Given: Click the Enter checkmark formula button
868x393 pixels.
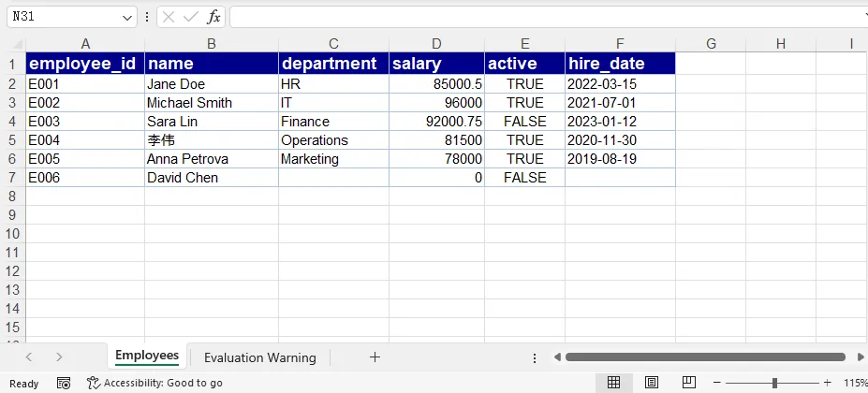Looking at the screenshot, I should tap(191, 17).
